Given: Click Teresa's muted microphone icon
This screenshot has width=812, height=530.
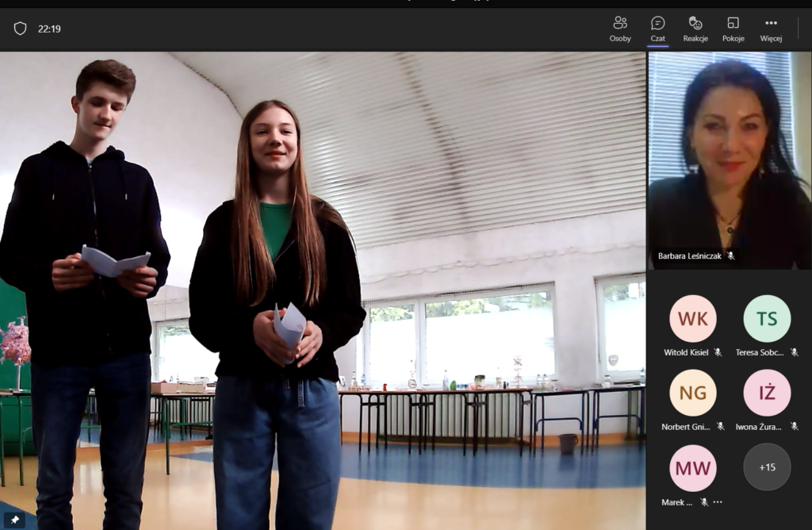Looking at the screenshot, I should [795, 352].
